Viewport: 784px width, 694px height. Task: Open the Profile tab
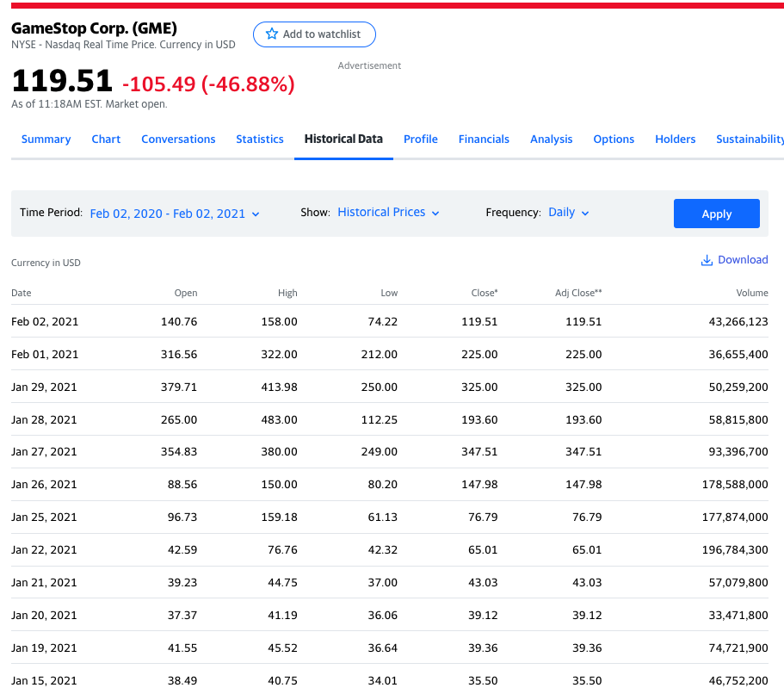[421, 139]
